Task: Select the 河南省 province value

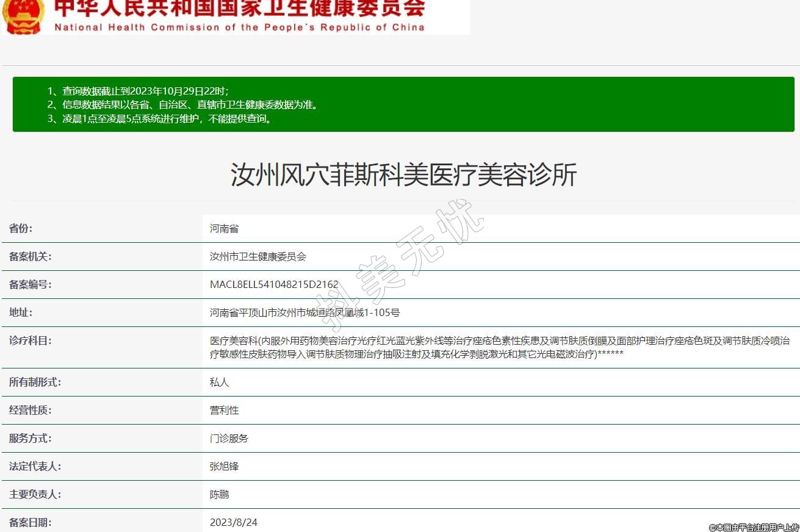Action: 224,229
